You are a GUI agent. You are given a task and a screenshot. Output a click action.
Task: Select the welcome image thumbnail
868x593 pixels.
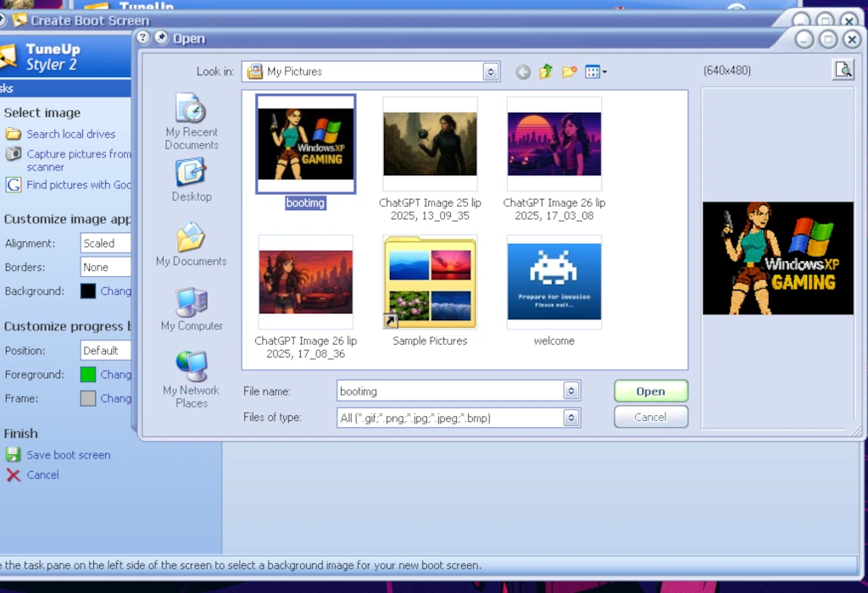pos(554,282)
